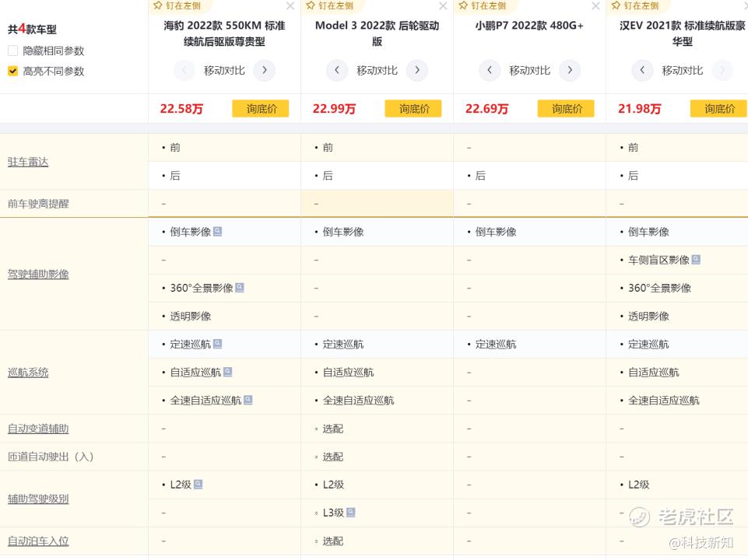Open the 小鹏P7 2022款 480G+ title
Screen dimensions: 748x560
(x=529, y=26)
